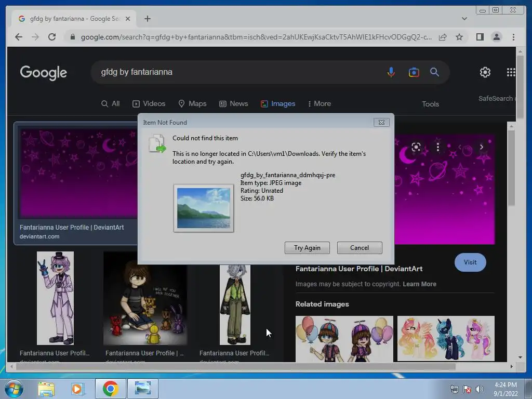The width and height of the screenshot is (532, 399).
Task: Click the Google logo
Action: (x=44, y=73)
